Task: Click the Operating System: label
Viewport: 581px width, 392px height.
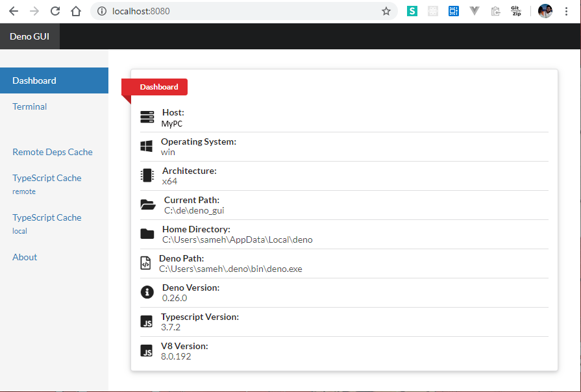Action: pyautogui.click(x=199, y=141)
